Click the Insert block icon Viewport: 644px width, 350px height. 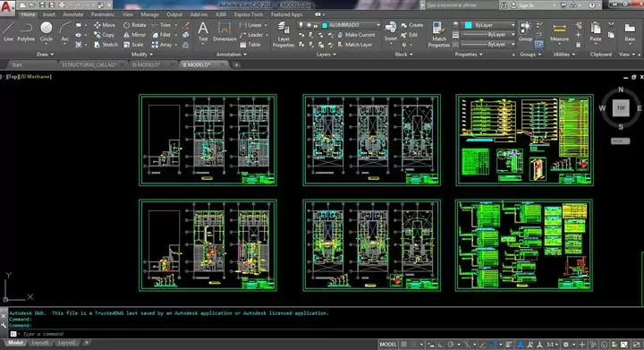click(x=390, y=32)
